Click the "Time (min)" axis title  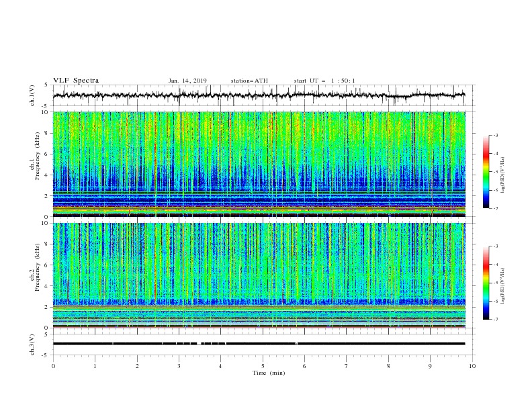click(269, 373)
